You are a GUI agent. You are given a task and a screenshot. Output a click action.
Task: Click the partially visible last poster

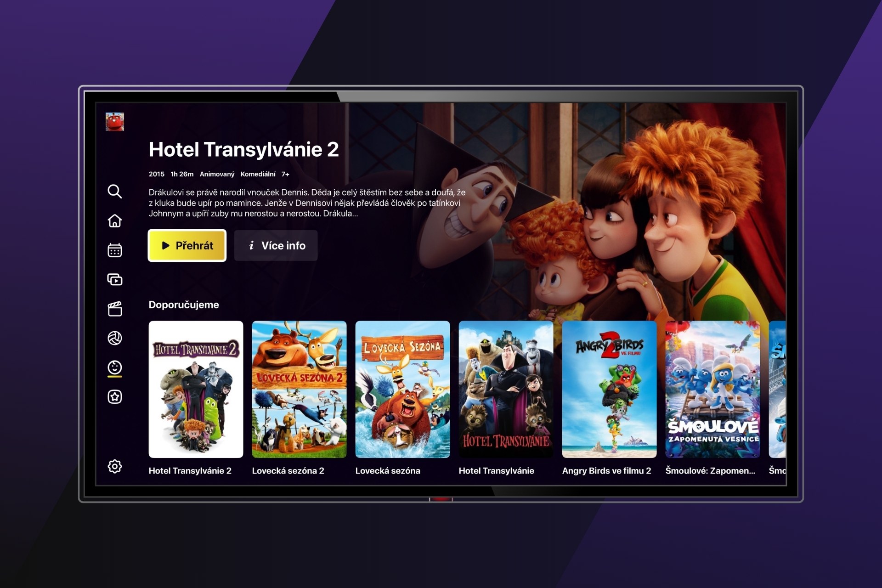777,389
